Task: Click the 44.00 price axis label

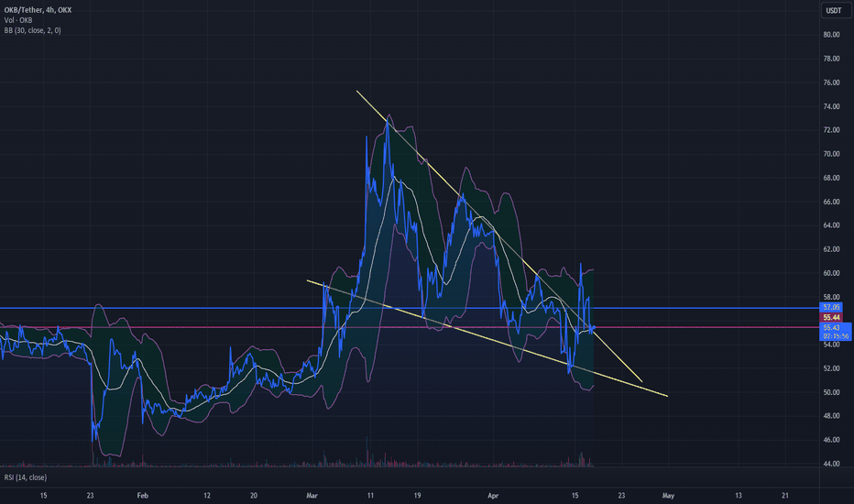Action: click(x=831, y=465)
